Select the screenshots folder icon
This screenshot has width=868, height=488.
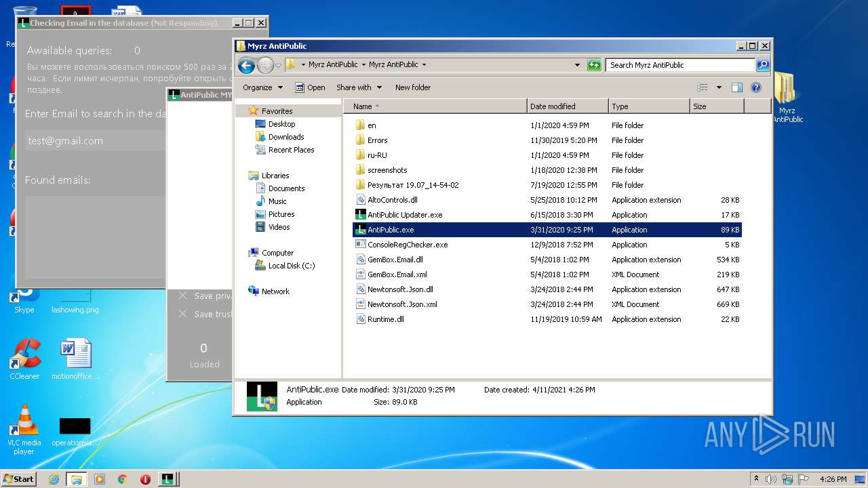[x=360, y=170]
